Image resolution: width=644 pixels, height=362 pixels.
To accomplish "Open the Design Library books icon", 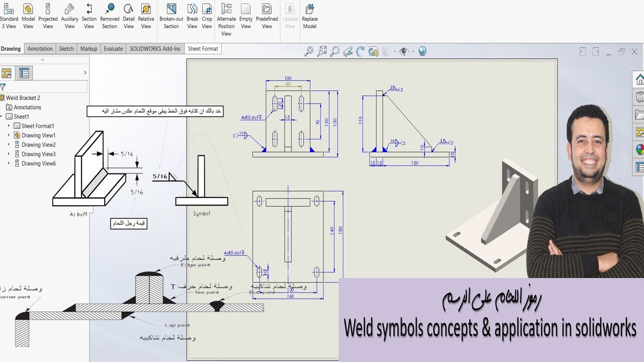I will click(x=639, y=97).
